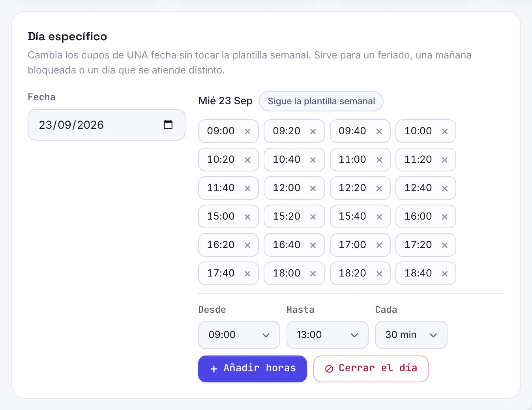Delete the 15:20 slot
532x410 pixels.
click(313, 217)
